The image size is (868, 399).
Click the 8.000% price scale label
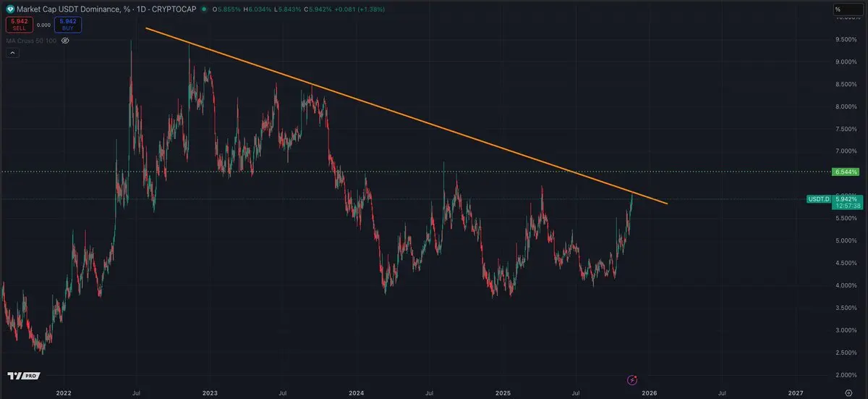tap(847, 107)
